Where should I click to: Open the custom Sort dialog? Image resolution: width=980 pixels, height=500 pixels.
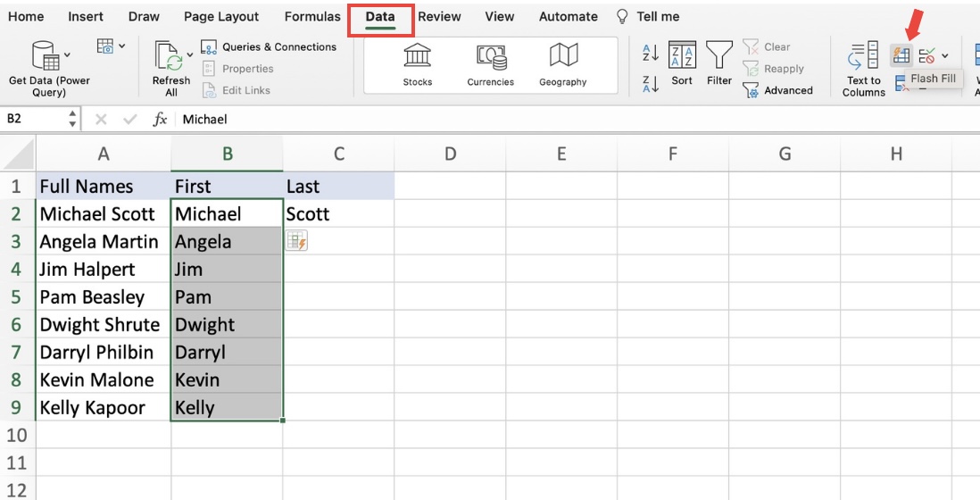click(682, 63)
